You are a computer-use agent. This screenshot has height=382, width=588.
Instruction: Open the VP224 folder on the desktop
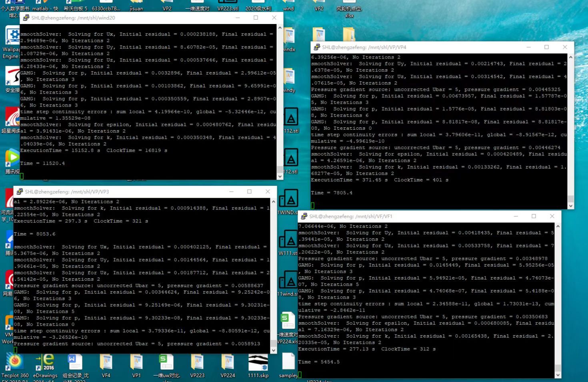pyautogui.click(x=228, y=363)
